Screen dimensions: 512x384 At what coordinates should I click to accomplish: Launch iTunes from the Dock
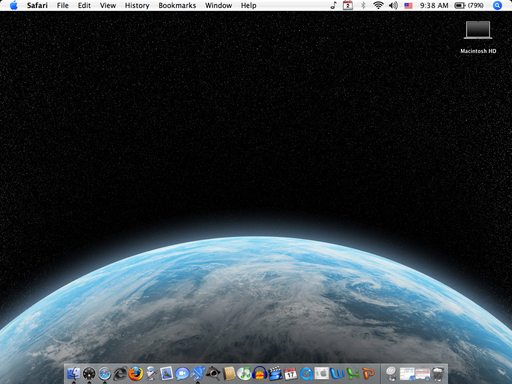click(x=244, y=373)
